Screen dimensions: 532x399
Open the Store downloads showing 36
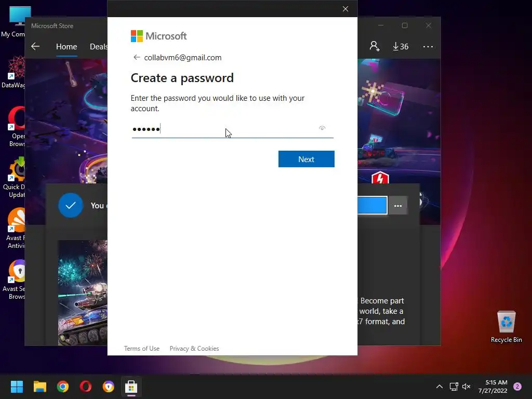(x=401, y=46)
